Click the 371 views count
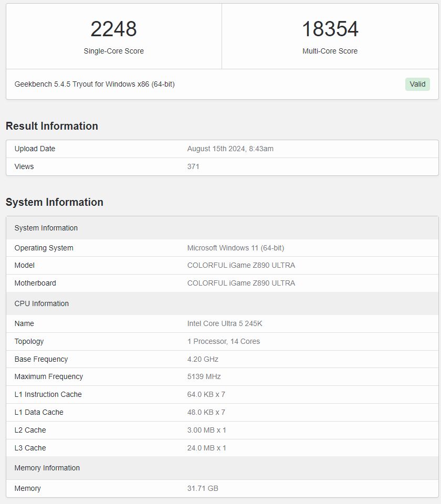Image resolution: width=441 pixels, height=504 pixels. click(193, 166)
